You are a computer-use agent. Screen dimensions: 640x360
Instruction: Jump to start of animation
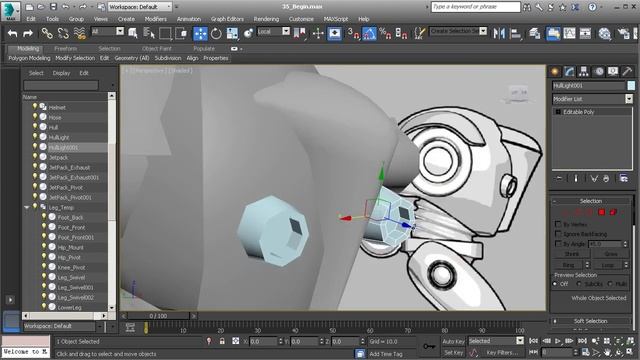point(534,341)
